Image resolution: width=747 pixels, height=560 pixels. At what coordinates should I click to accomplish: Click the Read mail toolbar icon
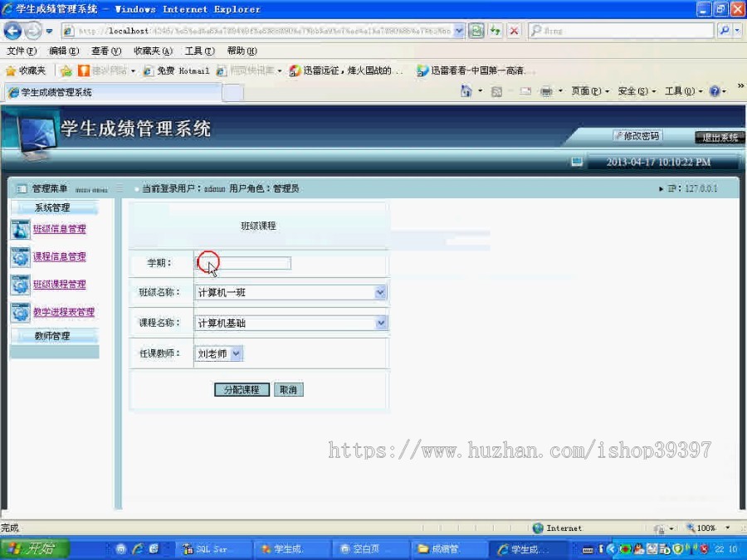(x=525, y=91)
